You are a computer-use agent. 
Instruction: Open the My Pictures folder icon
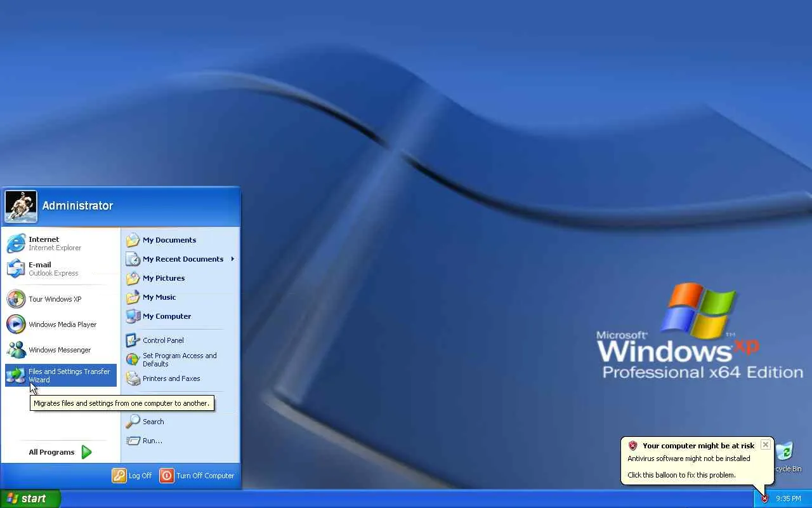133,278
